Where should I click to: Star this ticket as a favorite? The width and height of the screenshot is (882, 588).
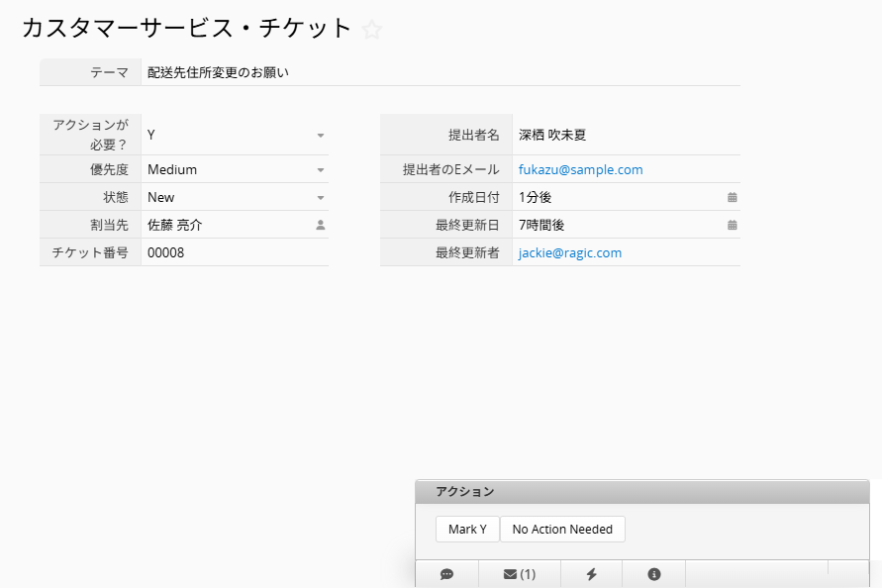[x=372, y=30]
